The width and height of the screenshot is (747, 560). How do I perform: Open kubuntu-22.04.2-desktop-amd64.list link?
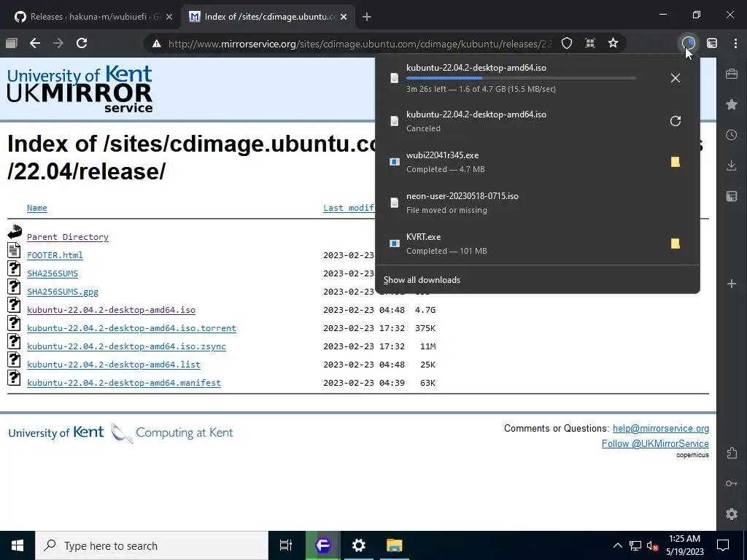(x=113, y=365)
